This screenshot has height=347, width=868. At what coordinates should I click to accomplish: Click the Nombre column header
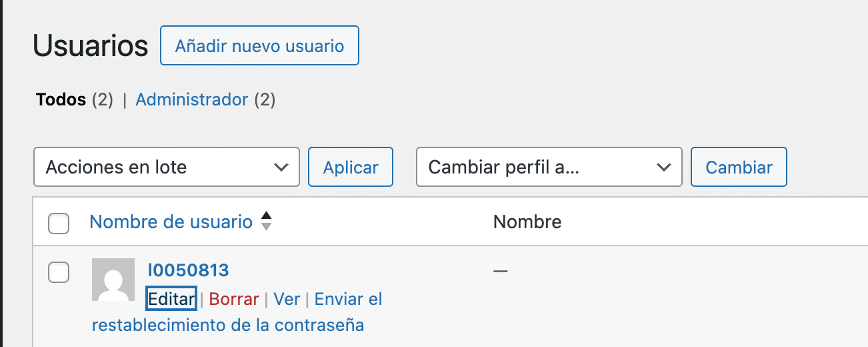click(x=527, y=222)
